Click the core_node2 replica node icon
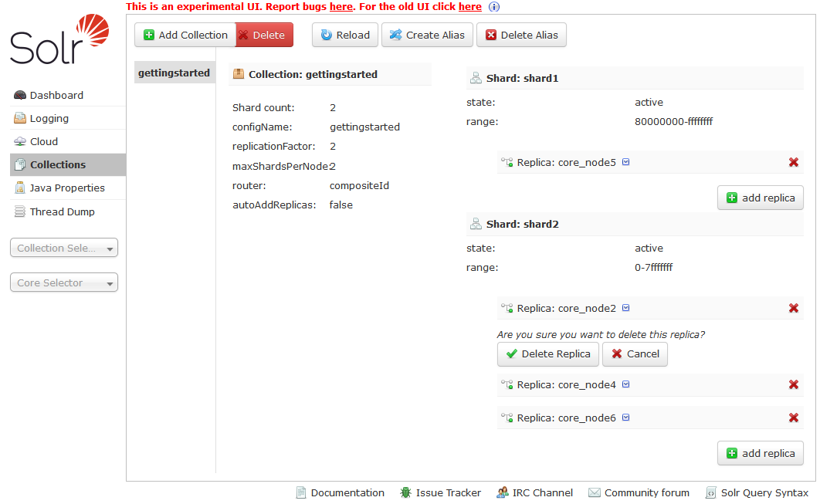Image resolution: width=820 pixels, height=504 pixels. [507, 308]
